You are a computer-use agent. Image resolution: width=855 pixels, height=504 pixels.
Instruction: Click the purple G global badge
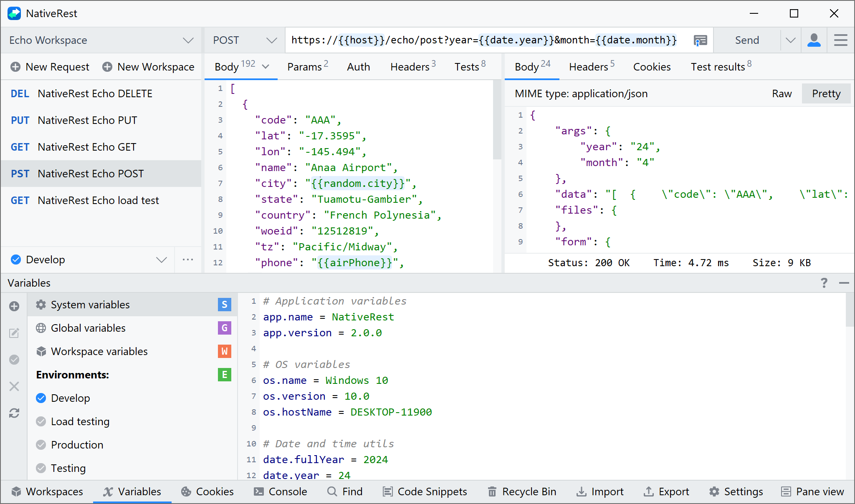coord(225,328)
